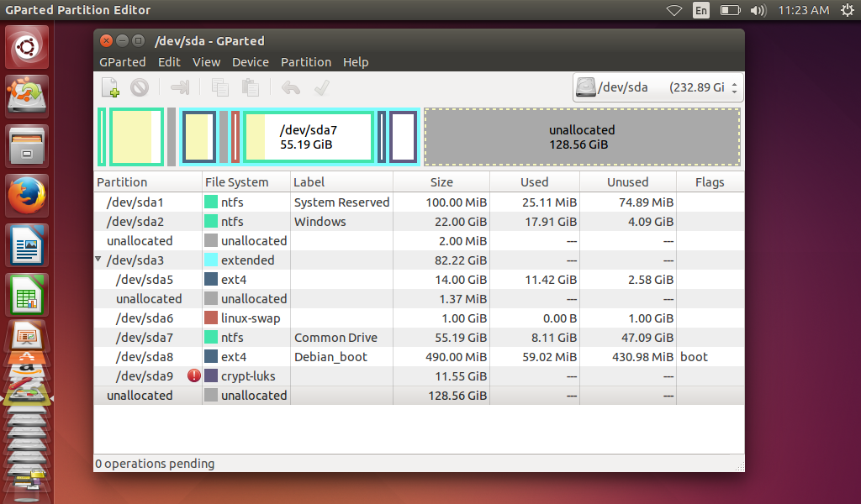The height and width of the screenshot is (504, 861).
Task: Click the Apply all operations checkmark icon
Action: [322, 87]
